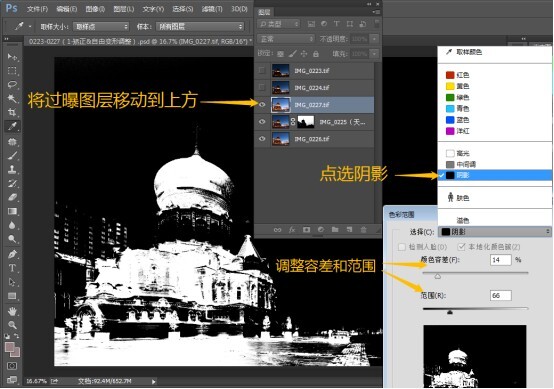Select the Healing Brush tool

click(12, 142)
